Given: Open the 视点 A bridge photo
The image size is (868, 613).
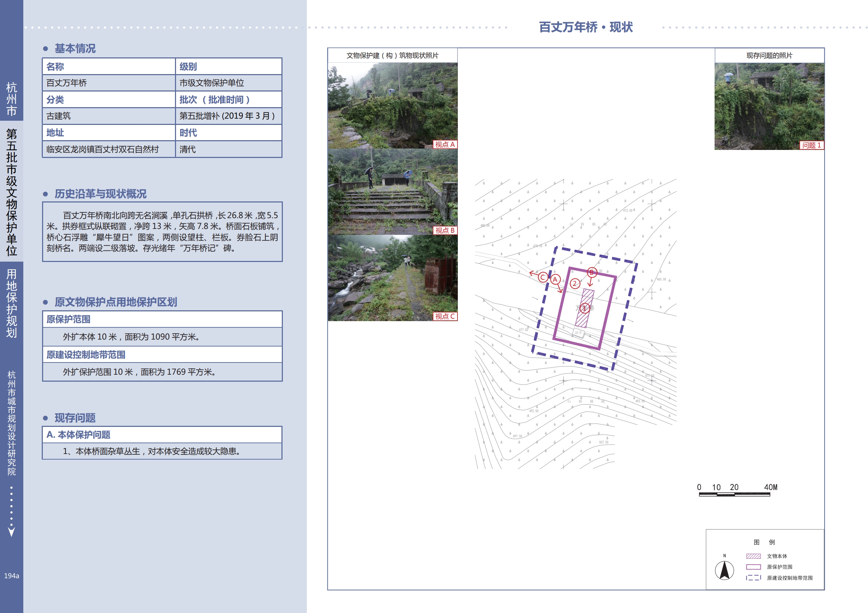Looking at the screenshot, I should point(392,105).
